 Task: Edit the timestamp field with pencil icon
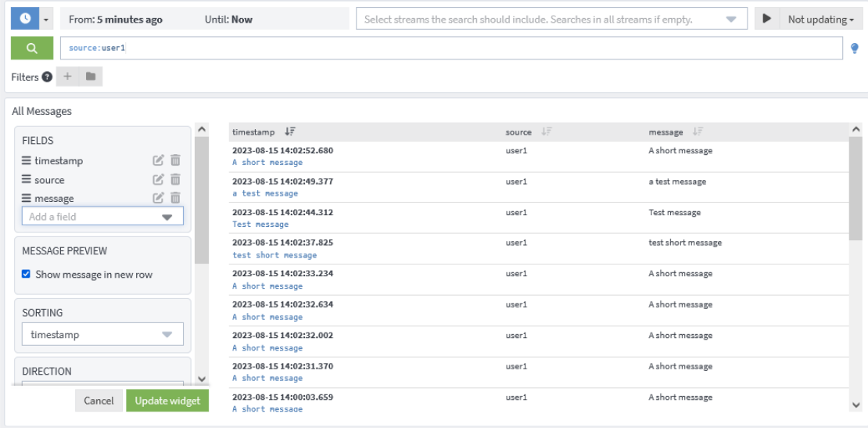coord(159,160)
